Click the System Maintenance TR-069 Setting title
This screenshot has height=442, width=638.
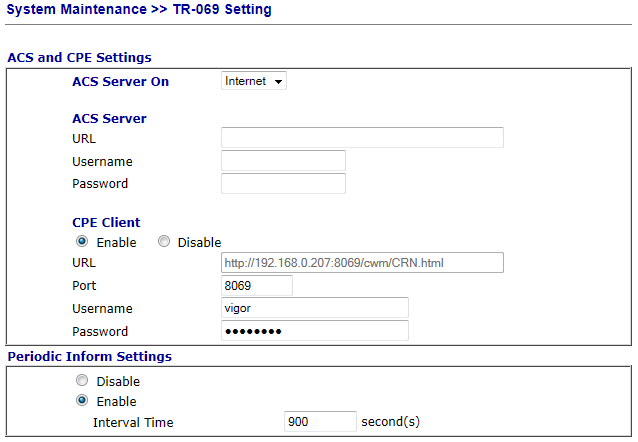coord(139,10)
